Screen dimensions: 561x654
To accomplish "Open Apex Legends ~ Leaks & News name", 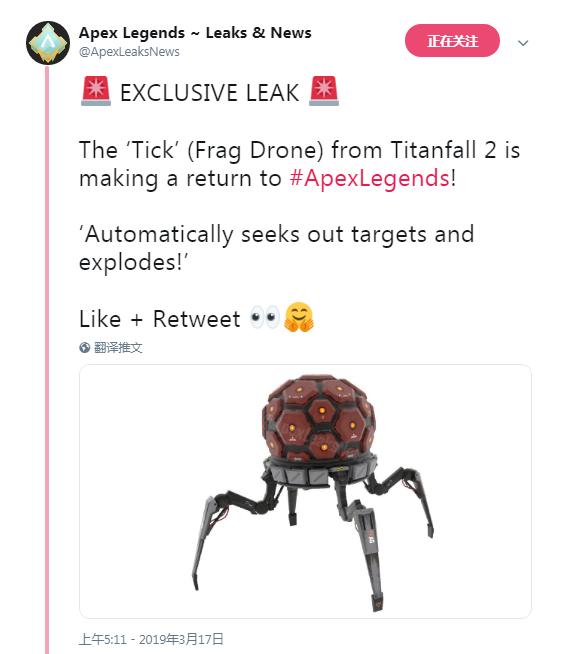I will click(x=195, y=33).
